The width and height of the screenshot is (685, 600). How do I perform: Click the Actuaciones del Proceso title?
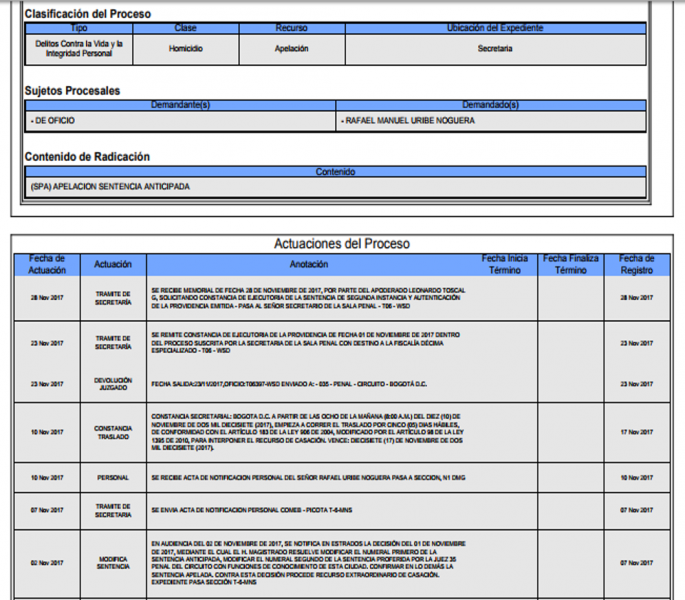tap(342, 243)
